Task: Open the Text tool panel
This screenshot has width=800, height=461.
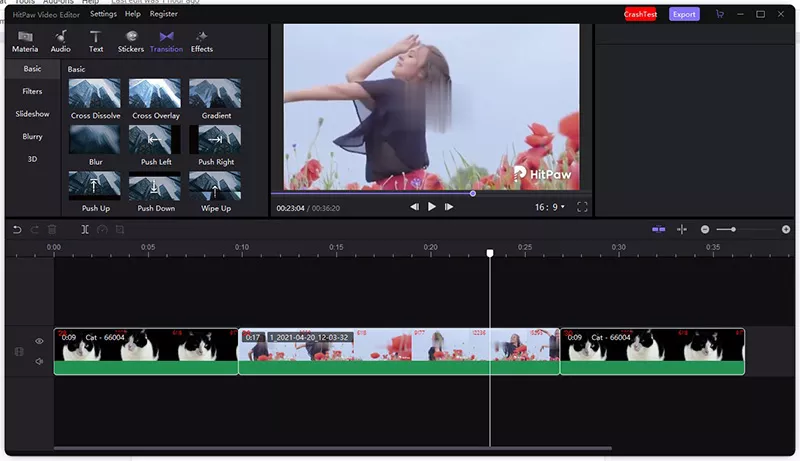Action: 96,41
